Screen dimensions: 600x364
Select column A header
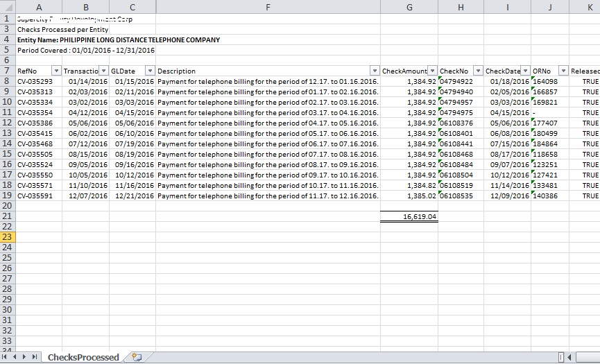click(x=39, y=7)
